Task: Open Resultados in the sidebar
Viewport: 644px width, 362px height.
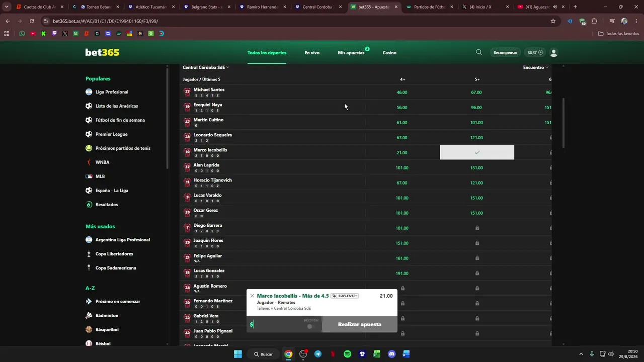Action: (x=107, y=205)
